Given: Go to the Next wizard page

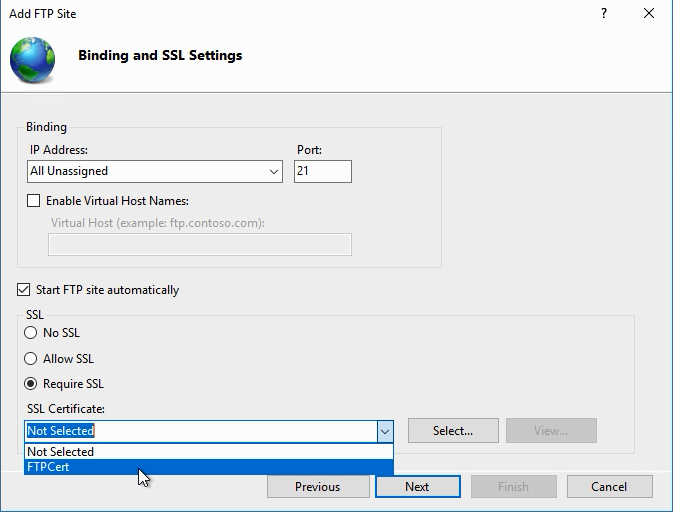Looking at the screenshot, I should 417,487.
